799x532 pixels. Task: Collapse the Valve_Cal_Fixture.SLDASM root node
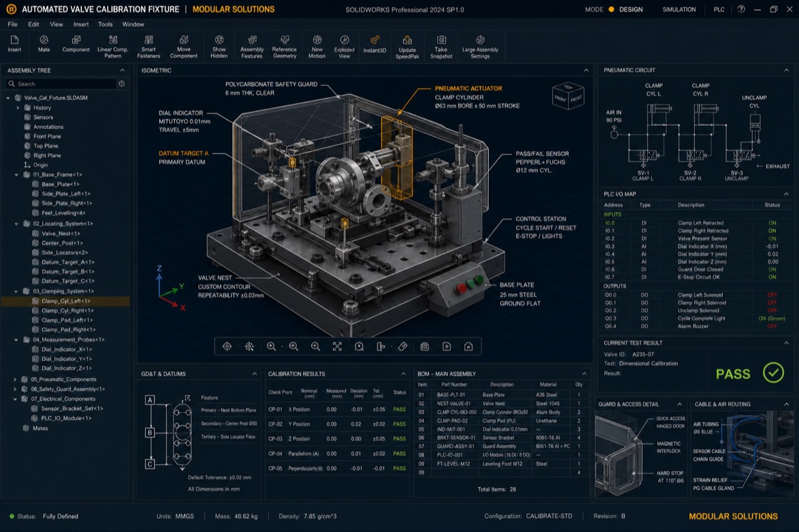[x=8, y=98]
